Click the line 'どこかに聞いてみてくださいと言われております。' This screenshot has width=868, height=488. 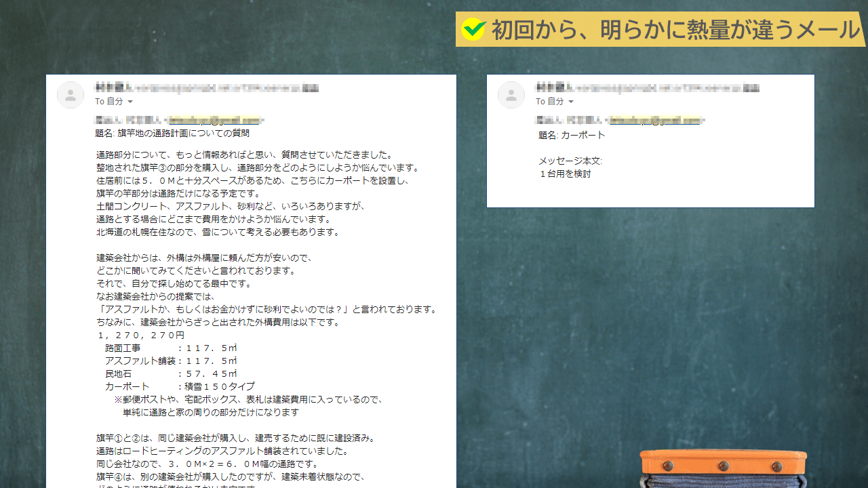[x=195, y=271]
